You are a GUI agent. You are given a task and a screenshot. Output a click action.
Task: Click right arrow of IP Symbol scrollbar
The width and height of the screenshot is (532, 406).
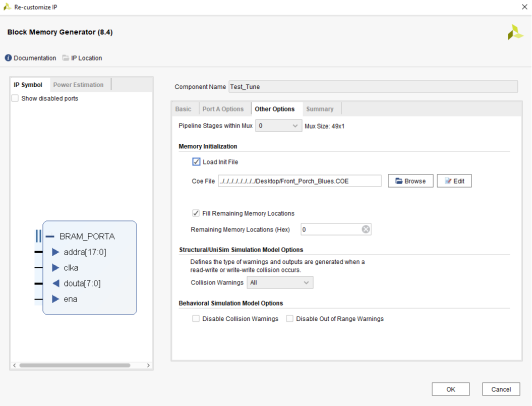pos(148,365)
